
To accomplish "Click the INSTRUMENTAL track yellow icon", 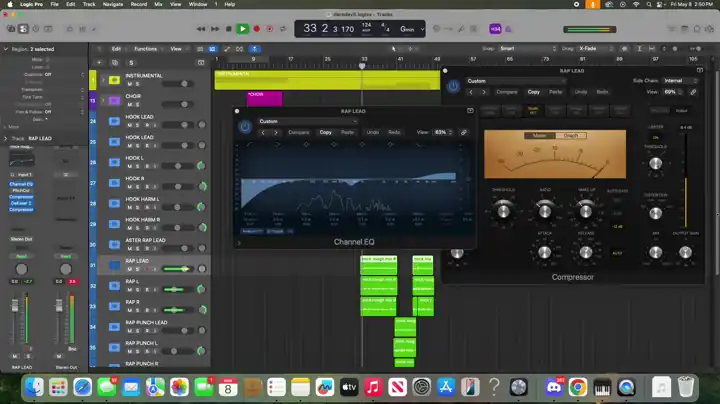I will point(114,80).
